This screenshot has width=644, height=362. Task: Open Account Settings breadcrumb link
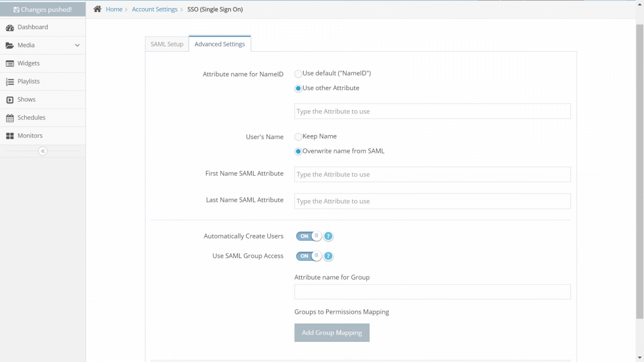point(155,9)
